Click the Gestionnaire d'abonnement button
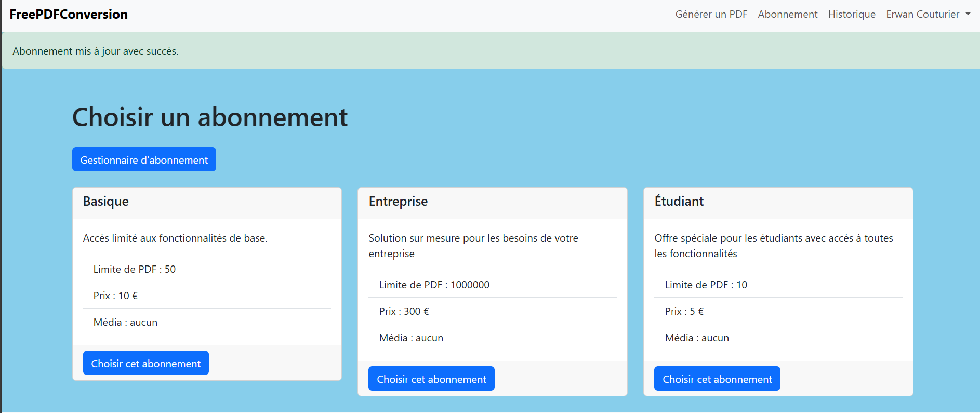This screenshot has height=413, width=980. 144,159
